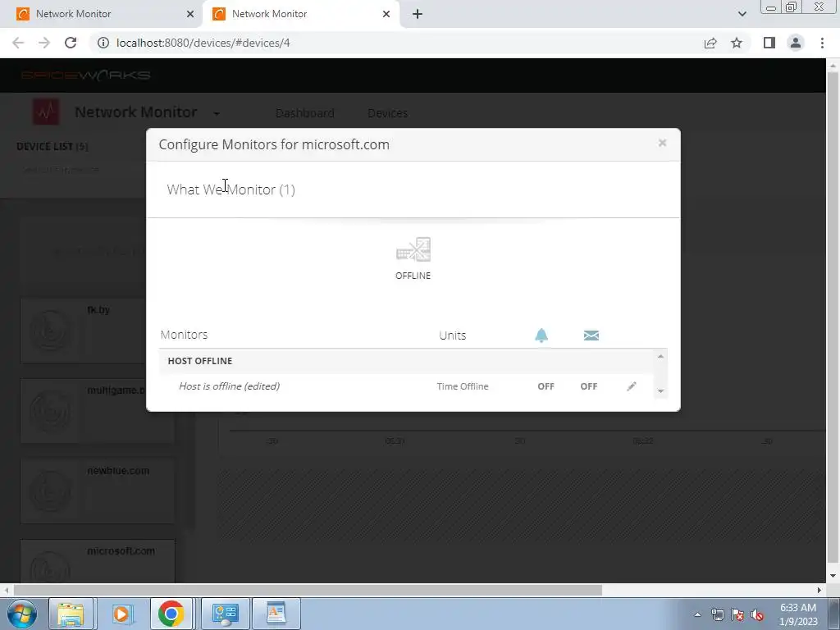840x630 pixels.
Task: Edit the Host is offline monitor
Action: [632, 386]
